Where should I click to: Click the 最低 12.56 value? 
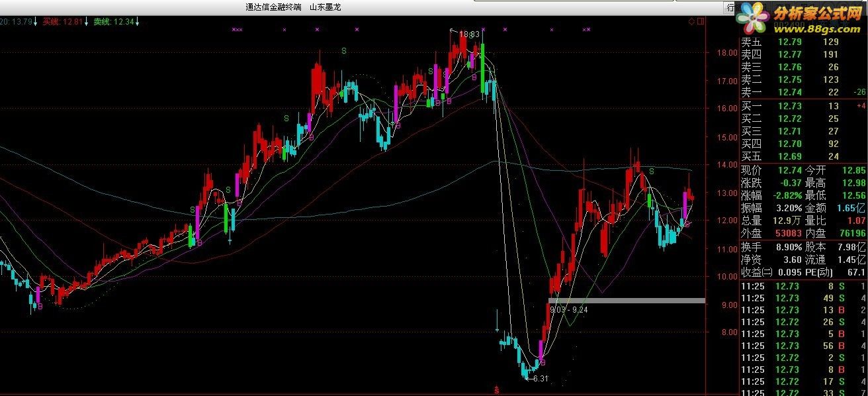click(x=854, y=195)
